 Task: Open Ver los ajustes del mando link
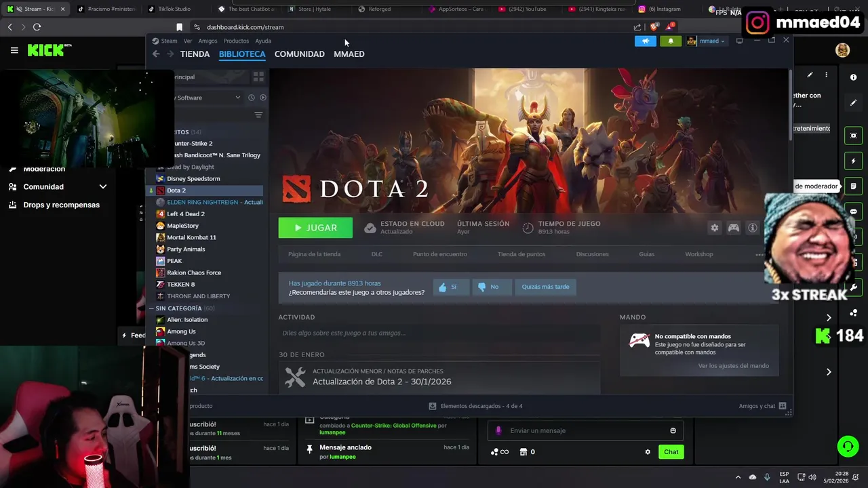pos(733,366)
